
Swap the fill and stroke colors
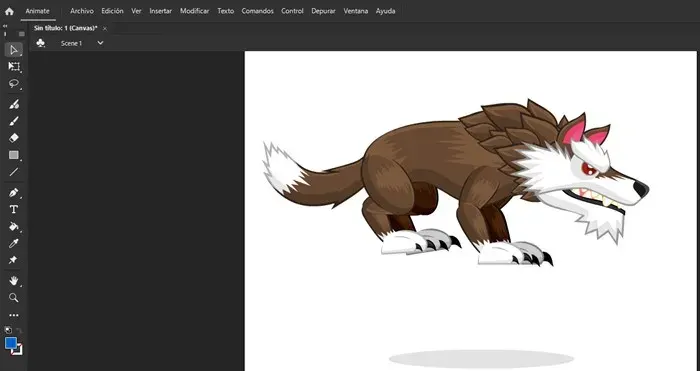[x=19, y=330]
